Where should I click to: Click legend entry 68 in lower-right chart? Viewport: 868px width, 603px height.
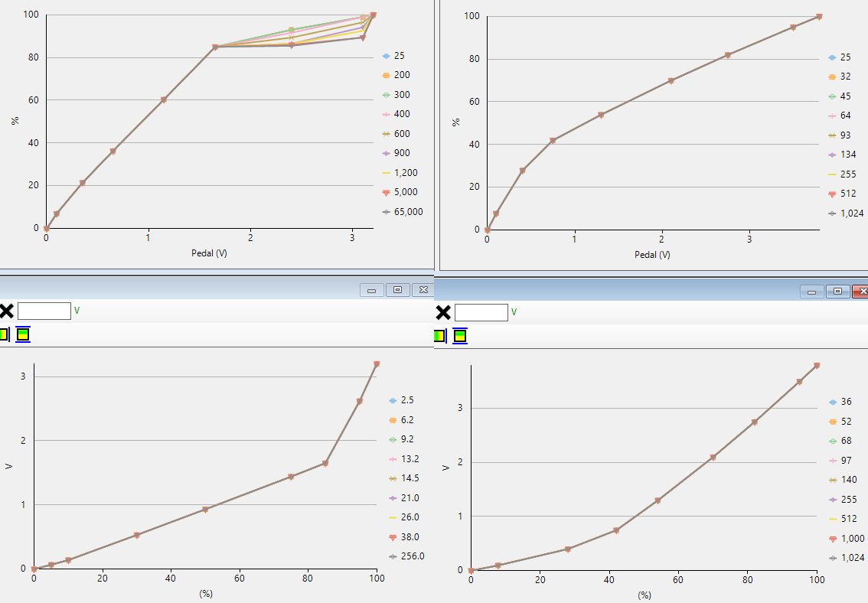[x=840, y=441]
